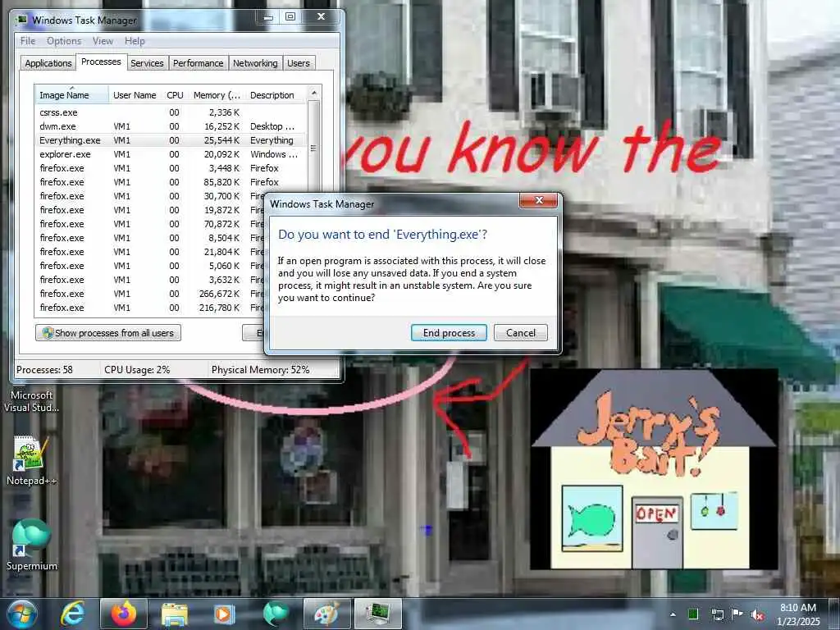Image resolution: width=840 pixels, height=630 pixels.
Task: Click Task Manager taskbar button
Action: 378,614
